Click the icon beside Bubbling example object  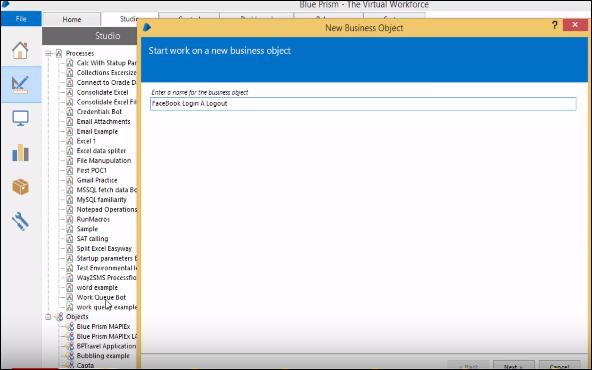tap(70, 356)
